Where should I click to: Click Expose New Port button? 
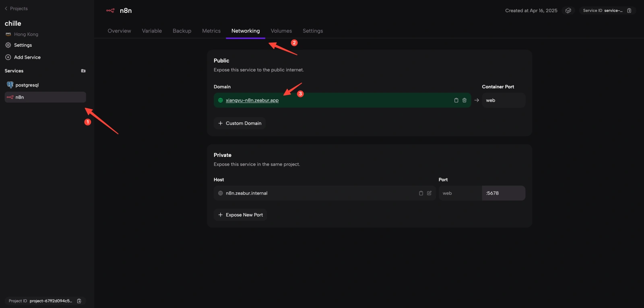tap(240, 215)
